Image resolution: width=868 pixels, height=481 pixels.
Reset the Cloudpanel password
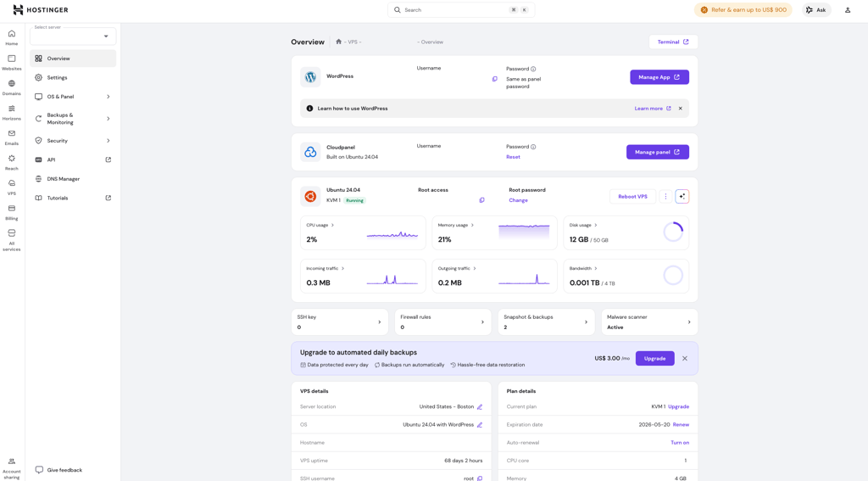pos(513,157)
